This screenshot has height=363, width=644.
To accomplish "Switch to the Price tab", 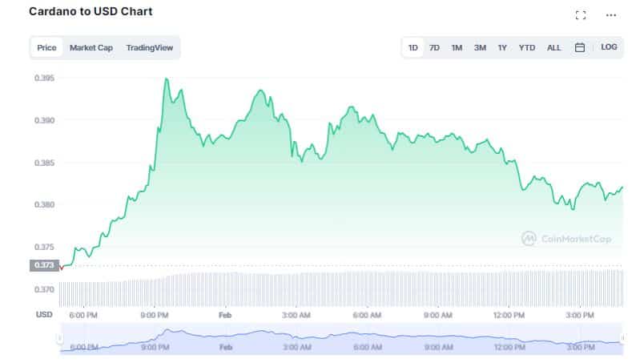I will [46, 48].
